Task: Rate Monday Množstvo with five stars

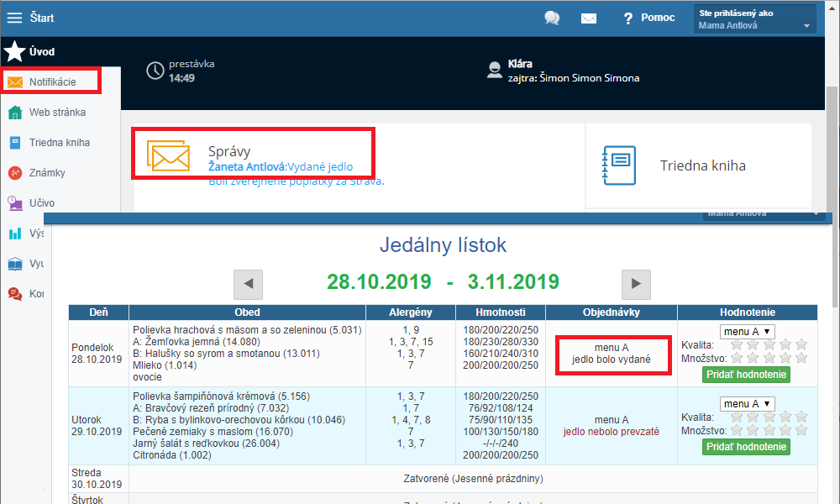Action: click(801, 358)
